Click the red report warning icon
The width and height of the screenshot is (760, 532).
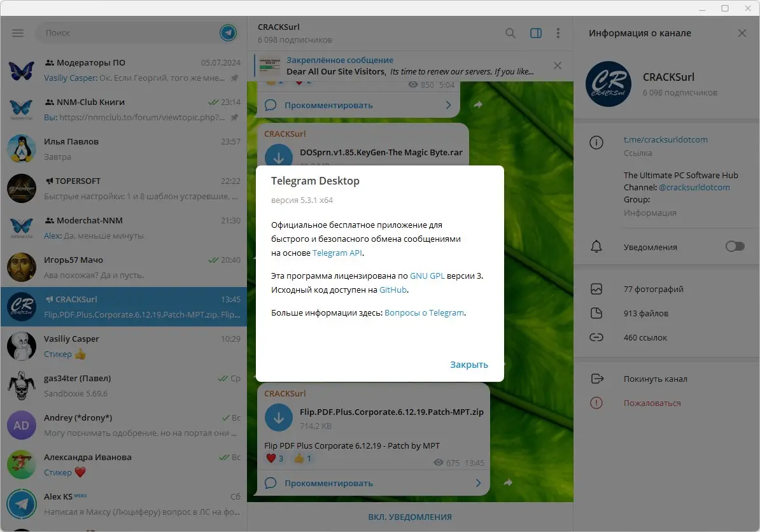(x=596, y=403)
